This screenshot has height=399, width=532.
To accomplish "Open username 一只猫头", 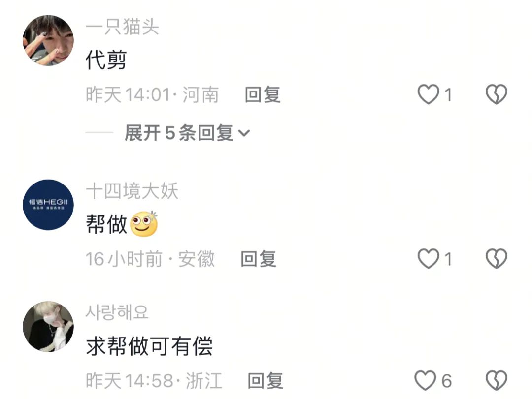I will coord(122,27).
